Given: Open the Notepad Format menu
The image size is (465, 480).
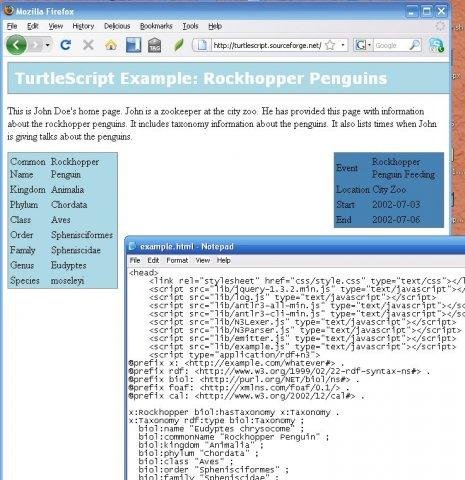Looking at the screenshot, I should (177, 260).
